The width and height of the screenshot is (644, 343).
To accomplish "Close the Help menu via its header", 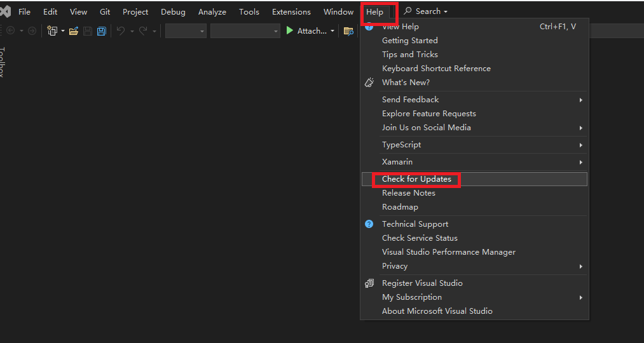I will coord(374,12).
